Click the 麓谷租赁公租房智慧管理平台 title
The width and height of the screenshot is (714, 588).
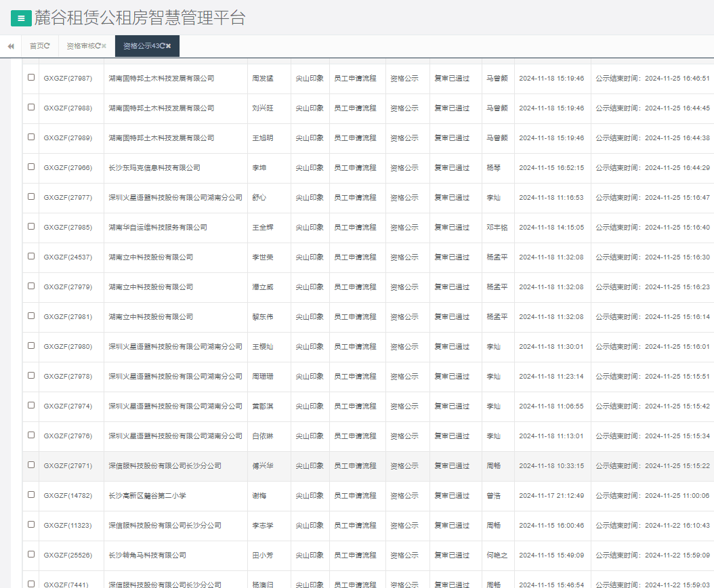140,18
